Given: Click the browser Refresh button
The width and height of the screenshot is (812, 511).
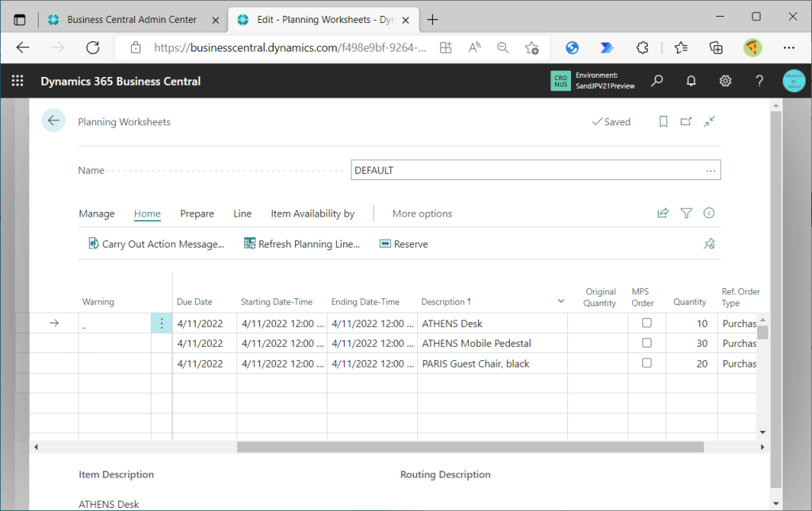Looking at the screenshot, I should pyautogui.click(x=93, y=48).
